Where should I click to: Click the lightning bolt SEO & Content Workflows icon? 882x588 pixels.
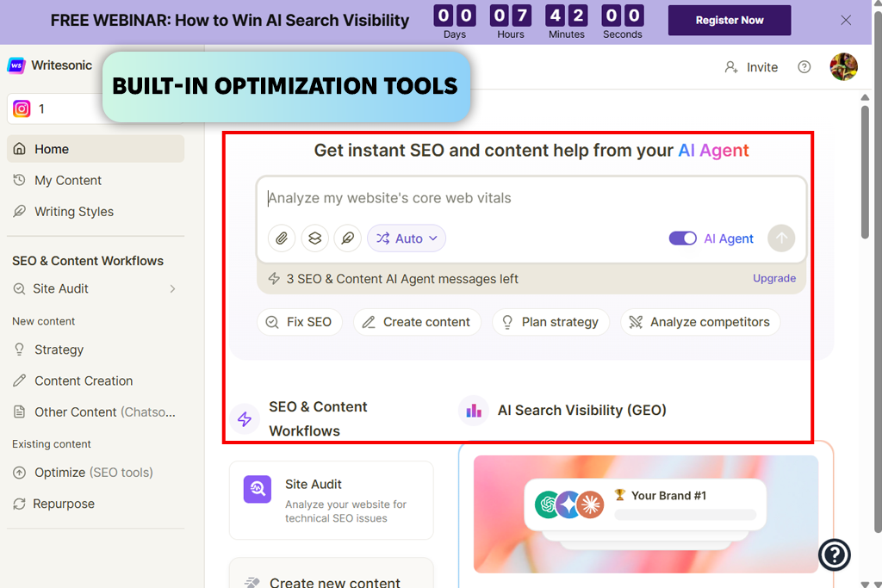244,418
